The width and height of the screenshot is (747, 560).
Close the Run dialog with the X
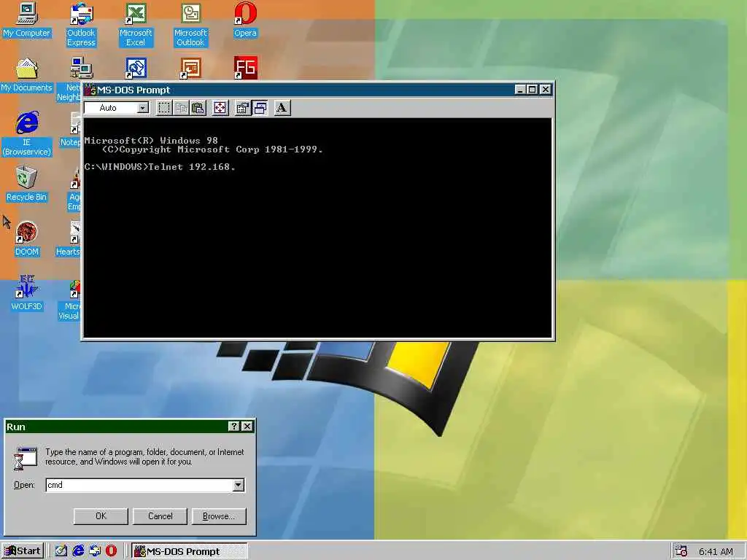point(247,427)
